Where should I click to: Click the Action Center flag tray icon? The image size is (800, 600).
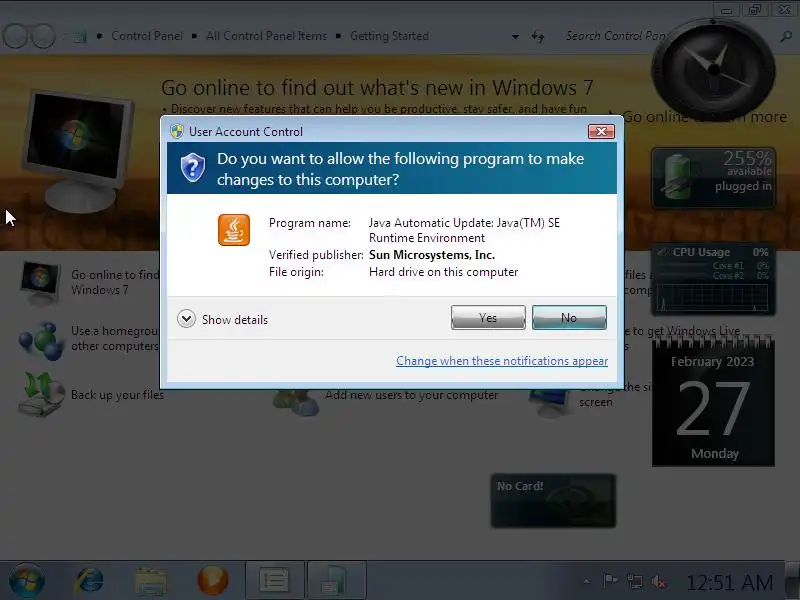click(x=610, y=581)
